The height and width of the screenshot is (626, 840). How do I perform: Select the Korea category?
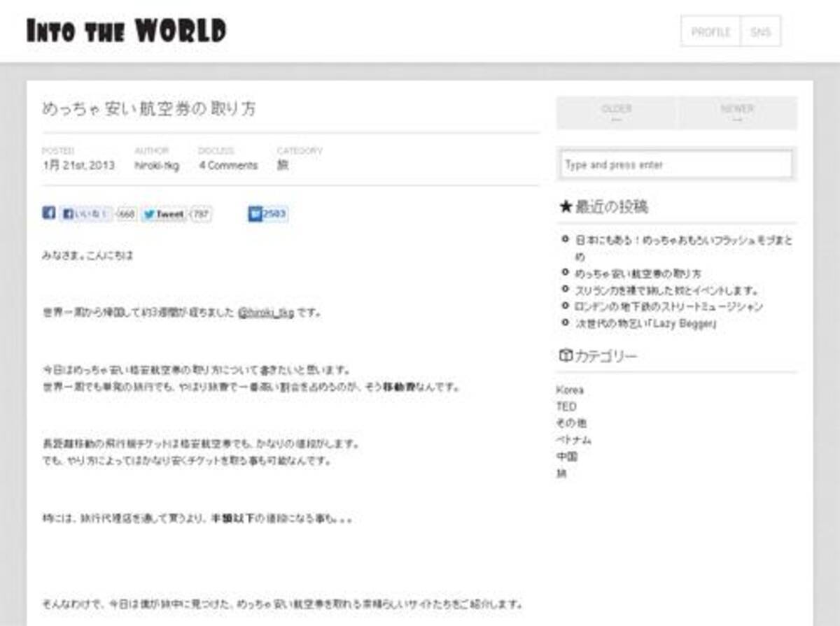[x=569, y=390]
